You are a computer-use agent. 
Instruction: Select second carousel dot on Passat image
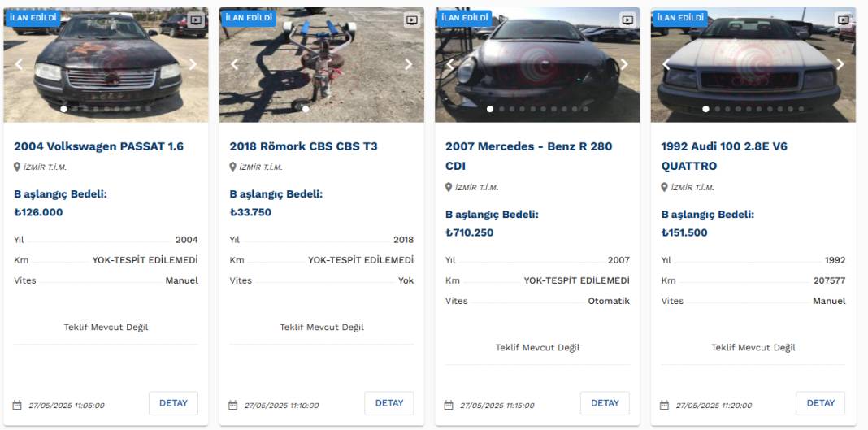coord(75,109)
